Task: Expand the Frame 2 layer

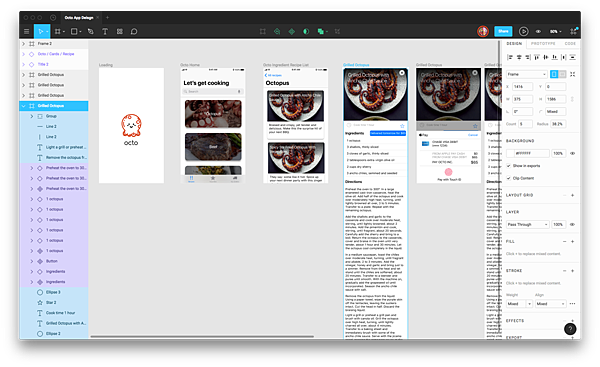Action: click(x=24, y=44)
